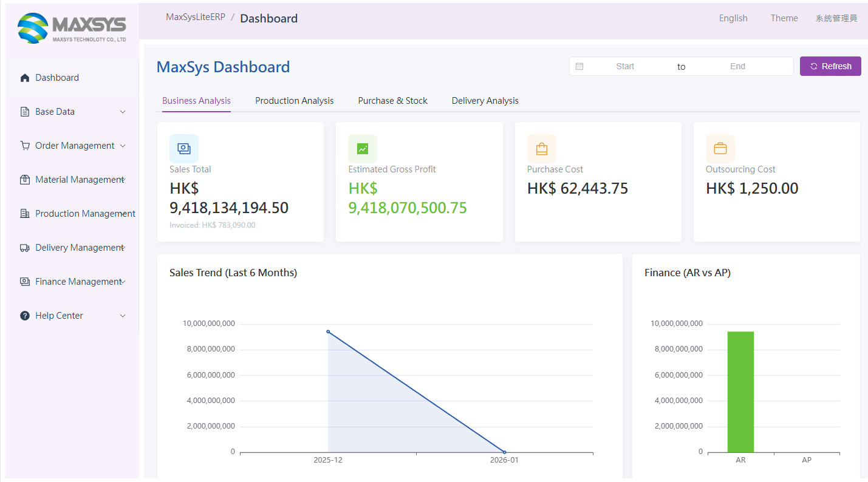Open the Purchase & Stock tab
Viewport: 868px width, 482px height.
click(x=392, y=101)
